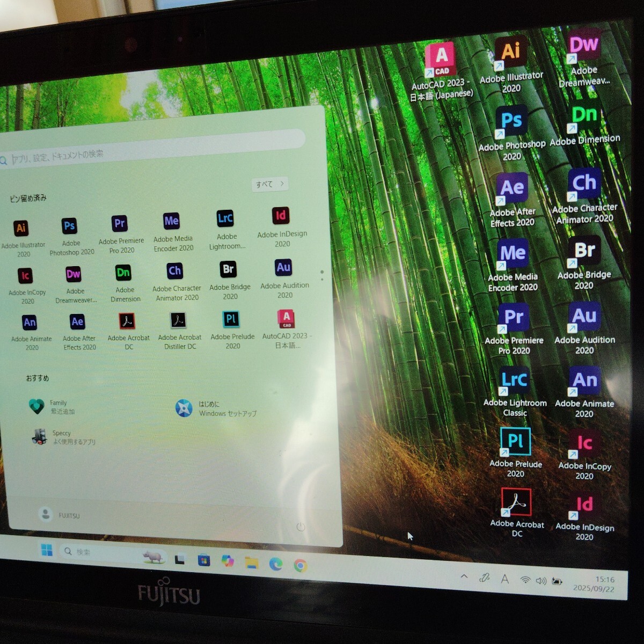Viewport: 644px width, 644px height.
Task: Open Microsoft Store from taskbar
Action: tap(203, 560)
